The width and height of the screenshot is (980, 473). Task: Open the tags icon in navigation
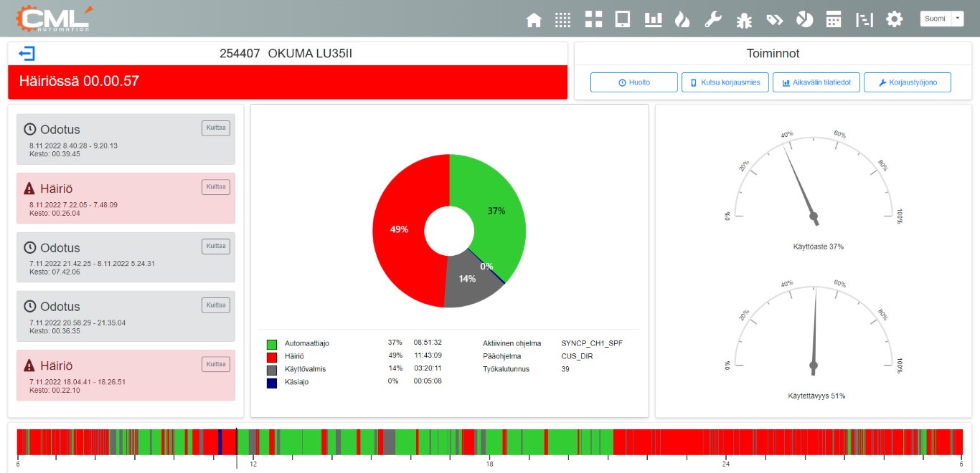pyautogui.click(x=774, y=19)
